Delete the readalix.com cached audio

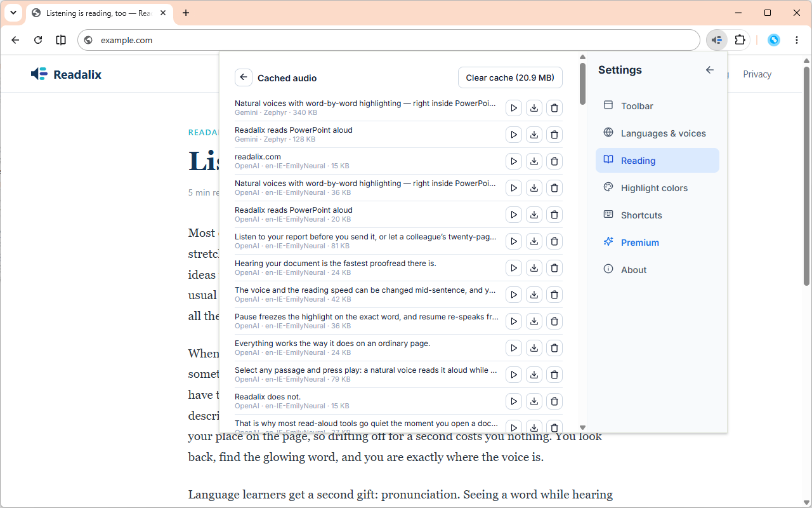tap(554, 161)
